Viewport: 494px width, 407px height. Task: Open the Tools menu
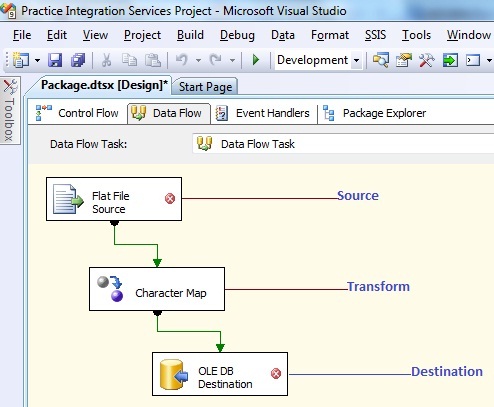416,35
